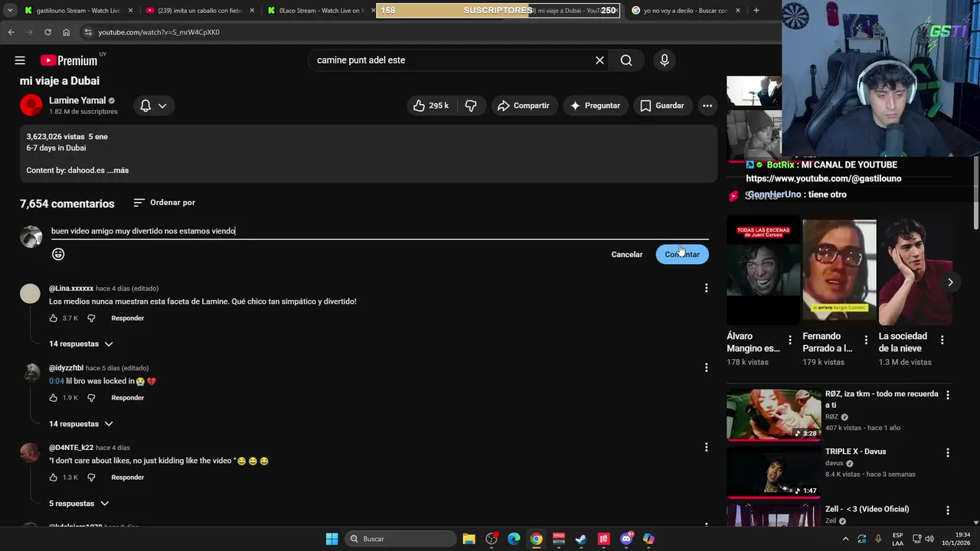Submit the comment with Comentar
980x551 pixels.
point(682,254)
